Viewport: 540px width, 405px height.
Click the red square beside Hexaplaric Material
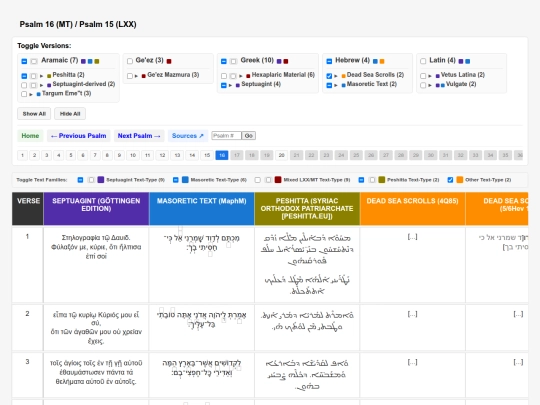pos(248,76)
